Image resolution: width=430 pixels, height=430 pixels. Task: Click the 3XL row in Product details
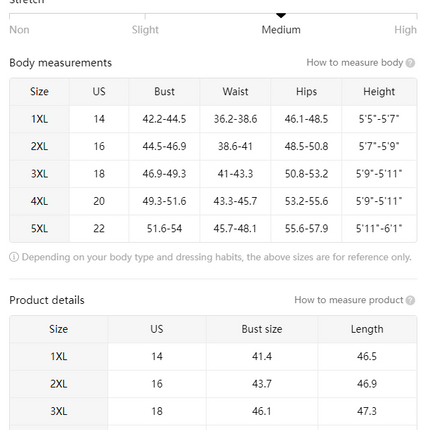click(x=213, y=411)
